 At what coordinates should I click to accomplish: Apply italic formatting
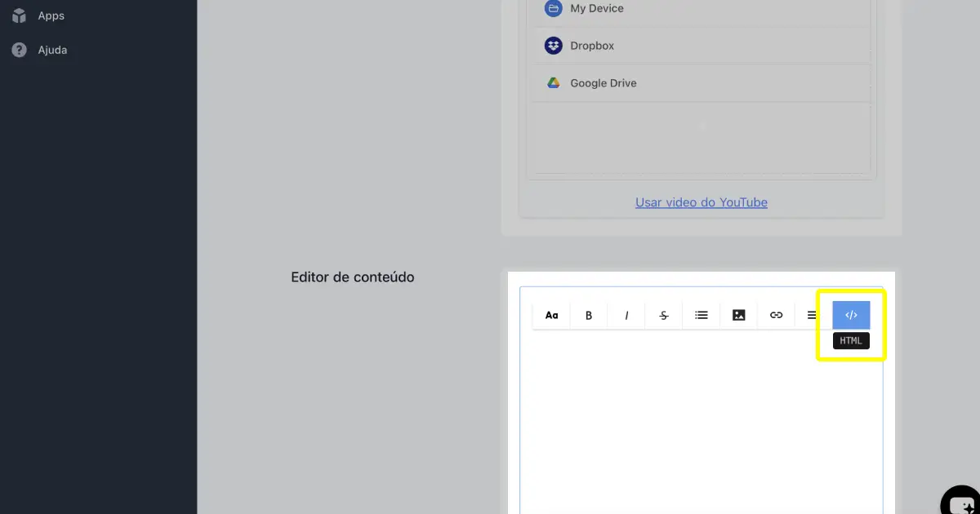626,314
